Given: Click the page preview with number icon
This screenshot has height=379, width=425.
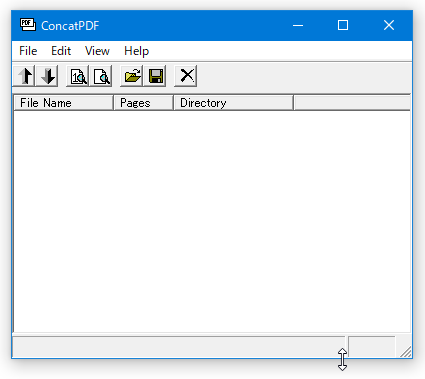Looking at the screenshot, I should (78, 76).
